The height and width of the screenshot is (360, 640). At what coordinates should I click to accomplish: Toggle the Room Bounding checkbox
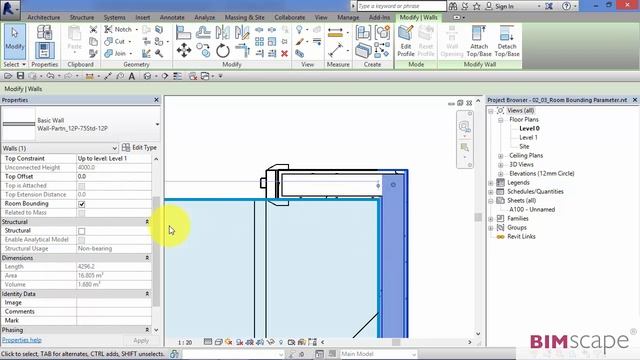click(82, 204)
